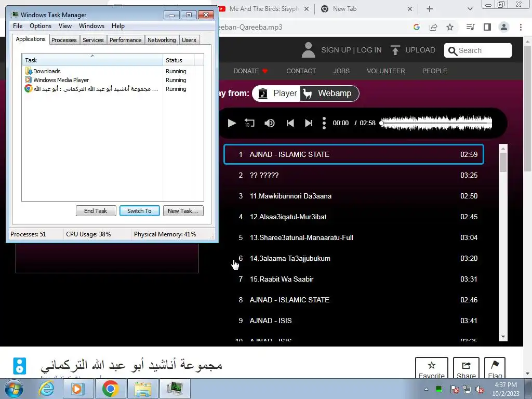
Task: Open View menu in Task Manager
Action: point(65,26)
